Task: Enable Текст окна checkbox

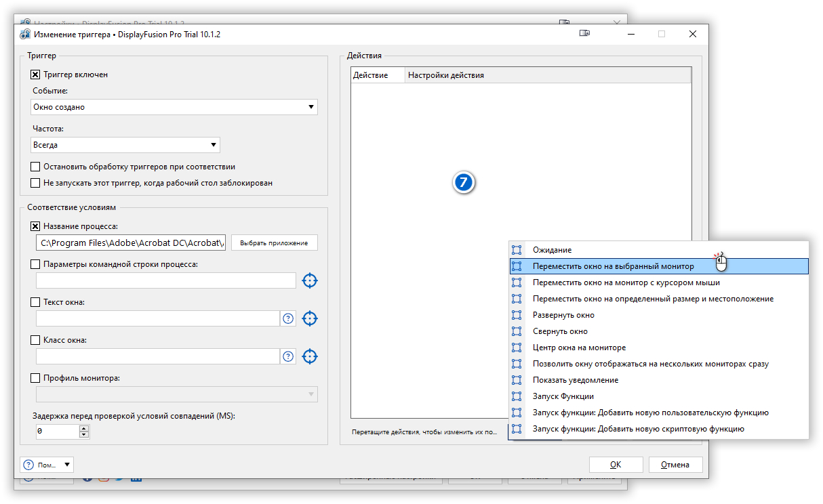Action: (35, 302)
